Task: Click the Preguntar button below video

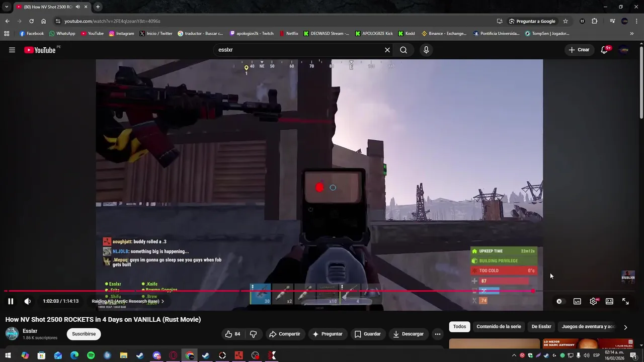Action: 327,334
